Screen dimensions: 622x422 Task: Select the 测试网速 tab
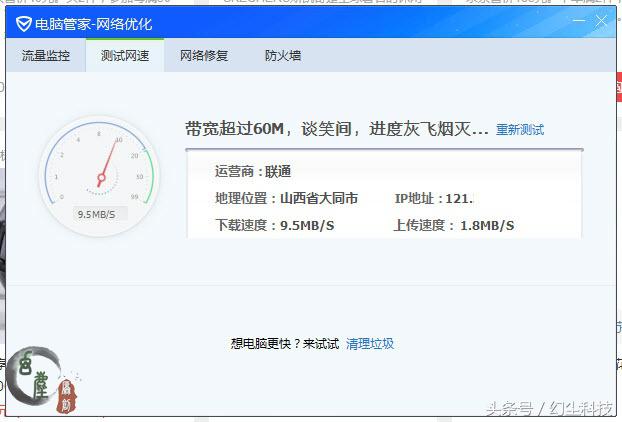point(125,56)
